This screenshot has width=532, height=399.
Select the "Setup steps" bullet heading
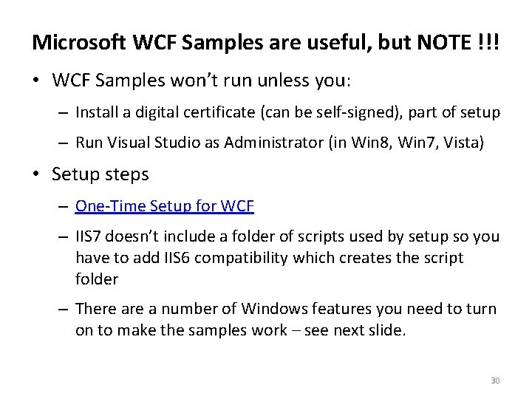(x=100, y=174)
